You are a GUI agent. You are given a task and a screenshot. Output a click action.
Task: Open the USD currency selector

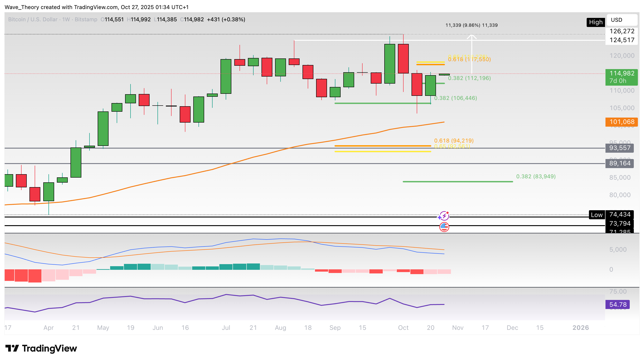(x=622, y=20)
